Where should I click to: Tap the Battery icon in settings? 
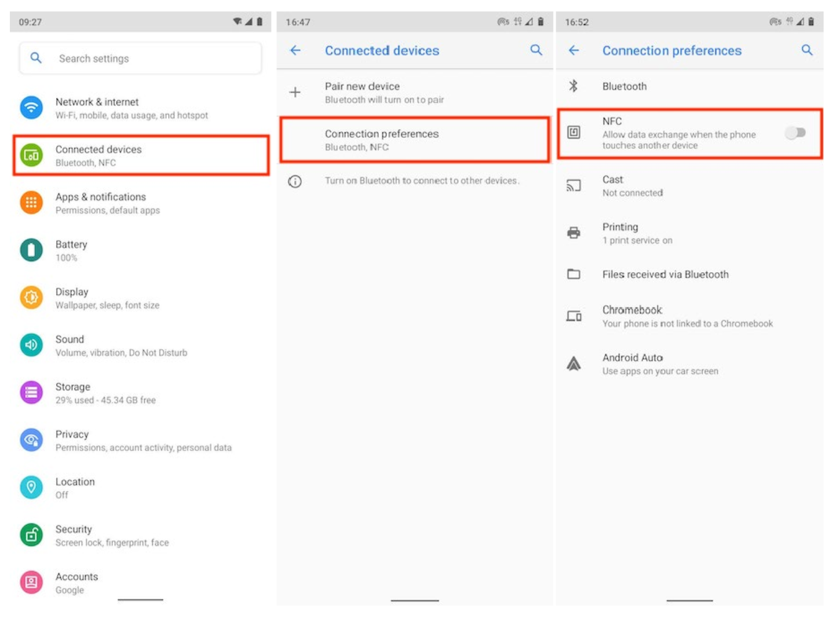pos(31,250)
